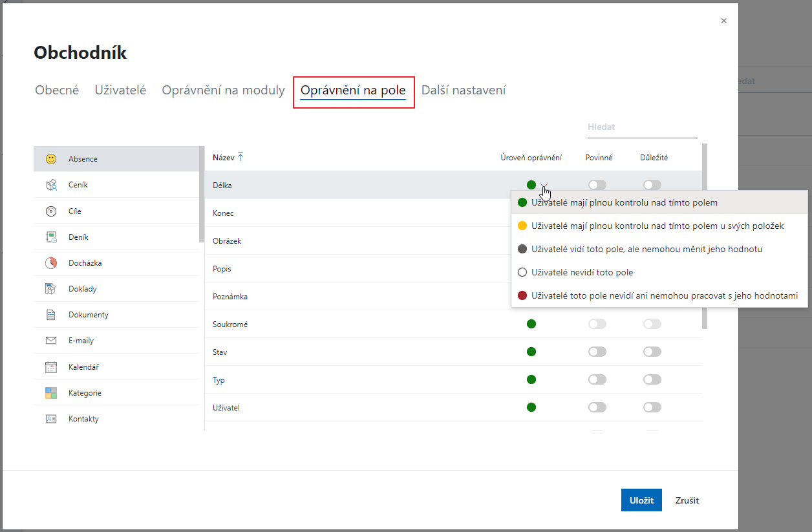
Task: Click the Důležité column header
Action: point(654,158)
